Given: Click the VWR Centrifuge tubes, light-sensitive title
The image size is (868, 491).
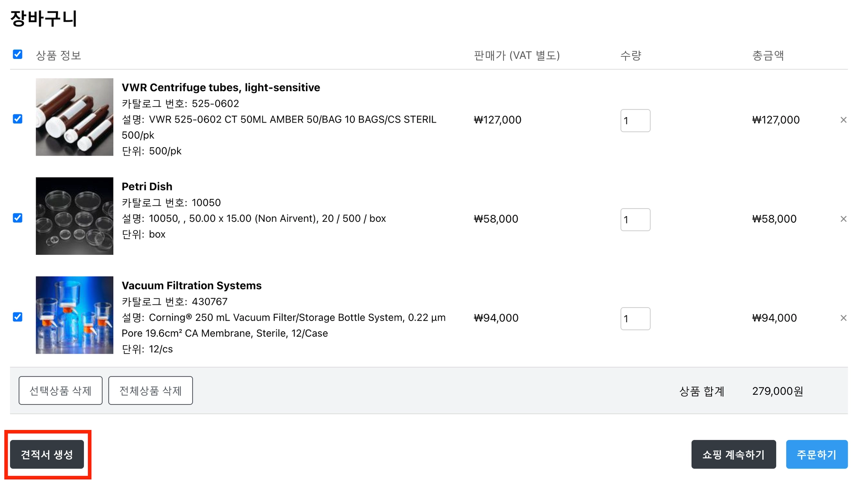Looking at the screenshot, I should 221,87.
